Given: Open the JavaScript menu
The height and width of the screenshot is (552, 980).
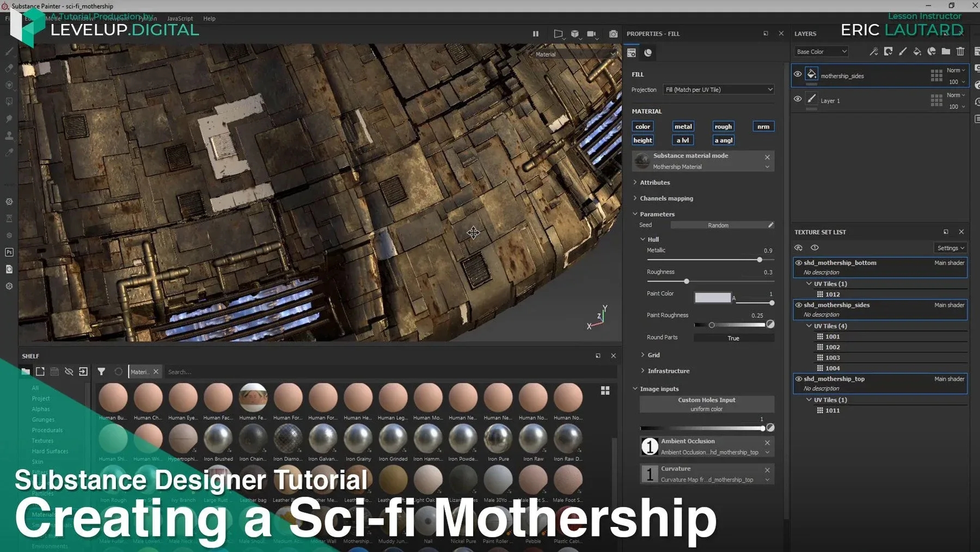Looking at the screenshot, I should pyautogui.click(x=180, y=19).
